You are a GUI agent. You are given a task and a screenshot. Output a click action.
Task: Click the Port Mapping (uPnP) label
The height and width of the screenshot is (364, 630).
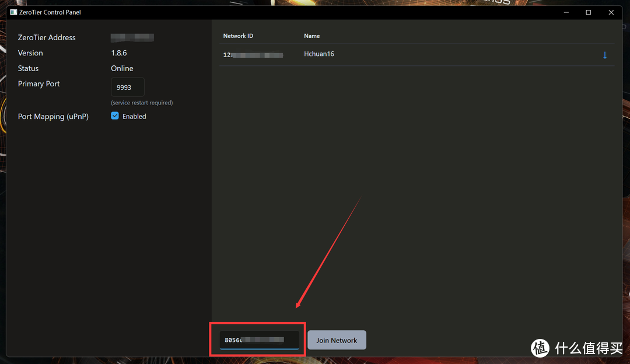53,117
